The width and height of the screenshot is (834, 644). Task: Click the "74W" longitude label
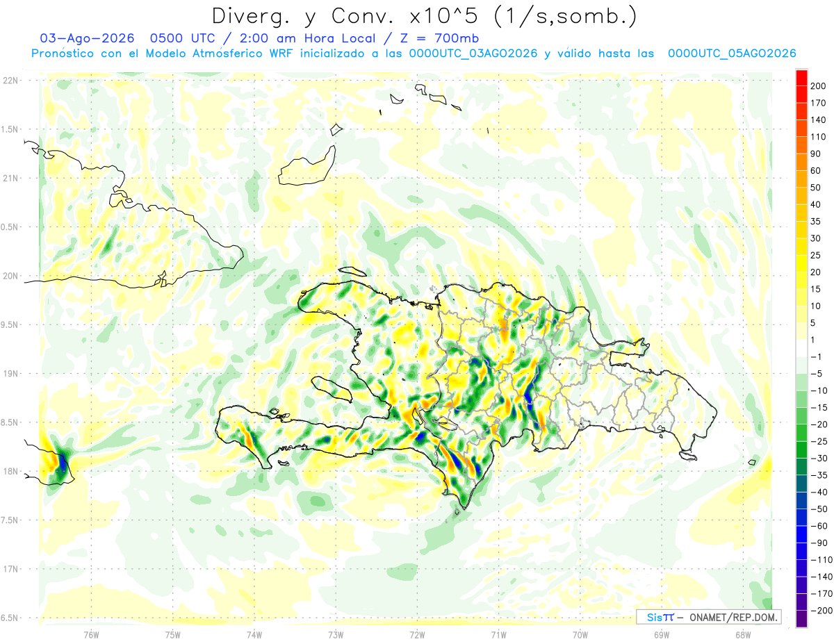click(x=254, y=634)
